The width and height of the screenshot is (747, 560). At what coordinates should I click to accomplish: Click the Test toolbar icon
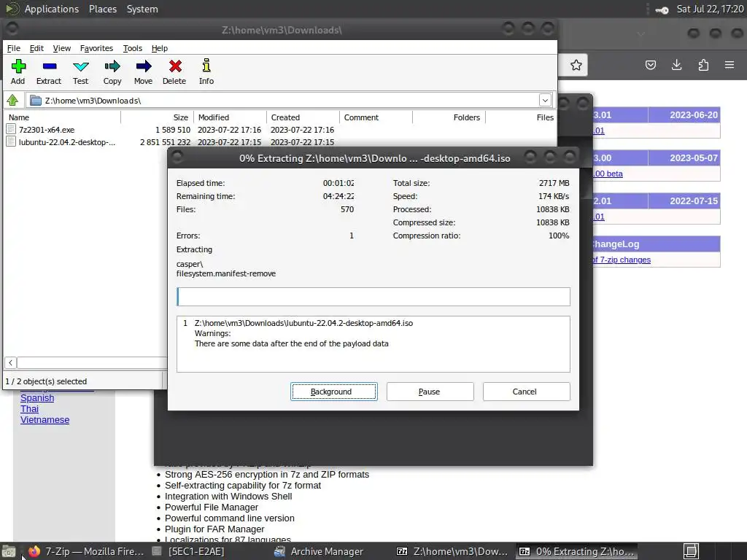coord(80,71)
